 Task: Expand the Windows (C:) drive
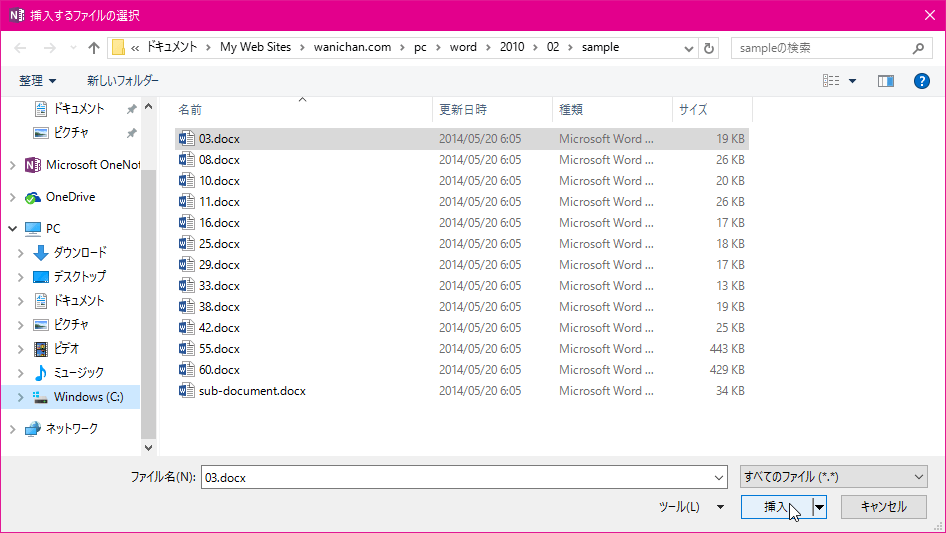(x=21, y=397)
